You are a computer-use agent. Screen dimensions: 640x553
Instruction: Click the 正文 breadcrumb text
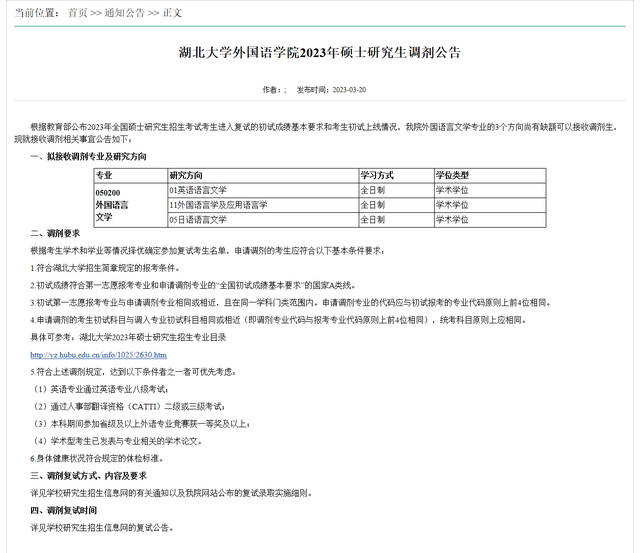tap(172, 13)
